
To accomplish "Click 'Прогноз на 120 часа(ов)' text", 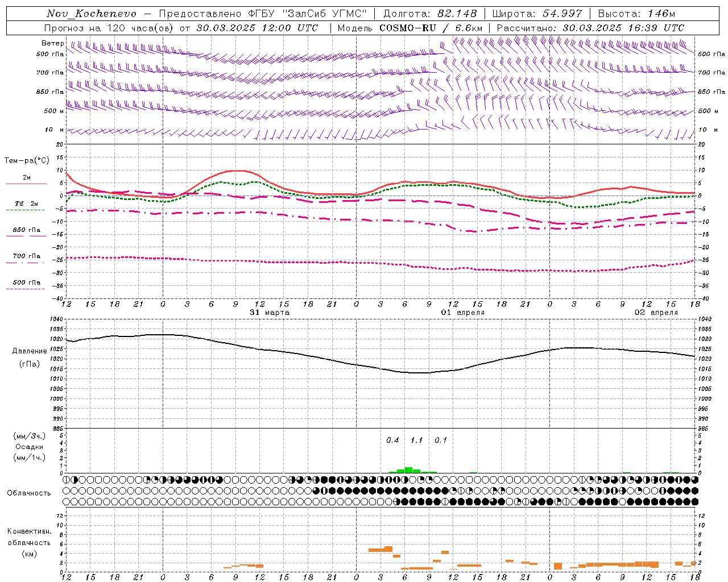I will [109, 28].
